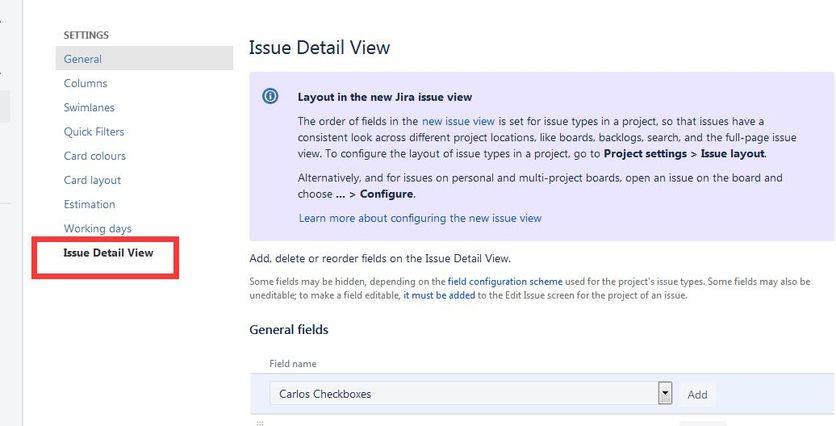Image resolution: width=836 pixels, height=426 pixels.
Task: Select the Carlos Checkboxes field box
Action: tap(471, 393)
